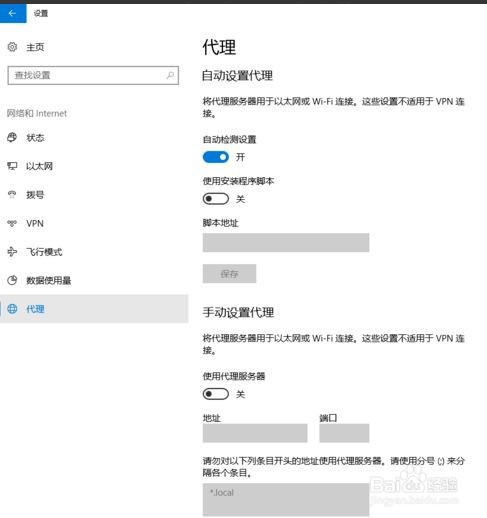Enable the use setup script toggle
Image resolution: width=487 pixels, height=518 pixels.
[x=216, y=199]
